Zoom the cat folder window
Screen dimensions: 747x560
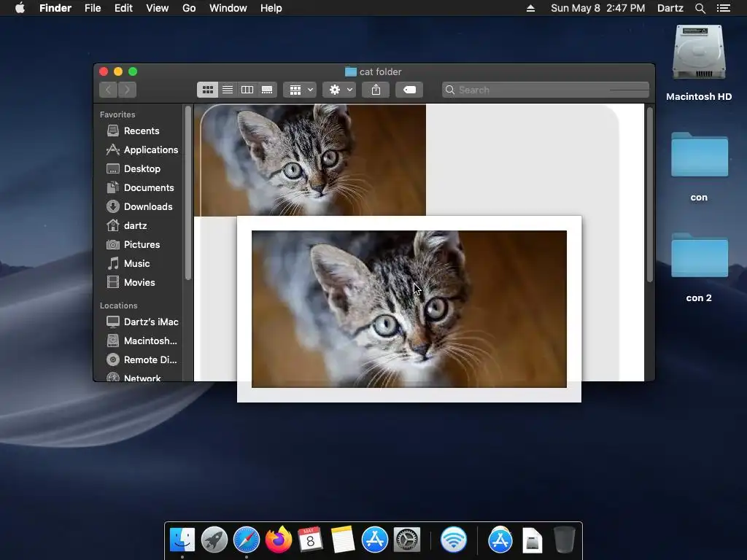tap(133, 71)
